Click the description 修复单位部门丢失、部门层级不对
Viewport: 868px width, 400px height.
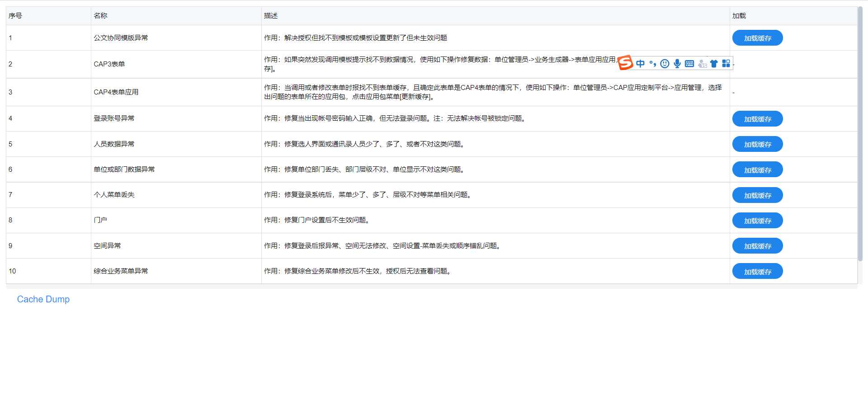click(x=365, y=169)
